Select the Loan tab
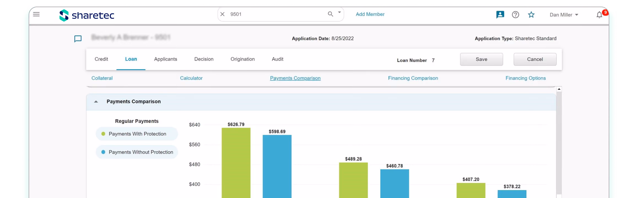 pyautogui.click(x=131, y=59)
